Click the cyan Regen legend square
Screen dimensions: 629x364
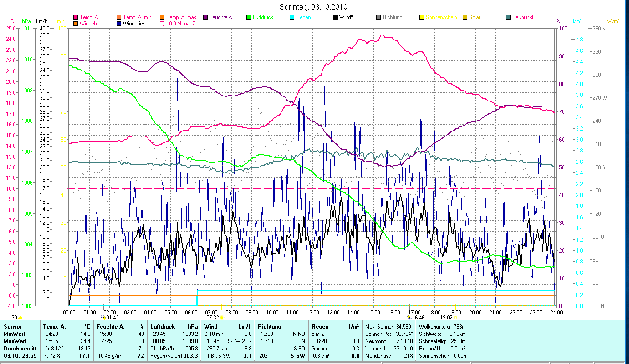(292, 17)
